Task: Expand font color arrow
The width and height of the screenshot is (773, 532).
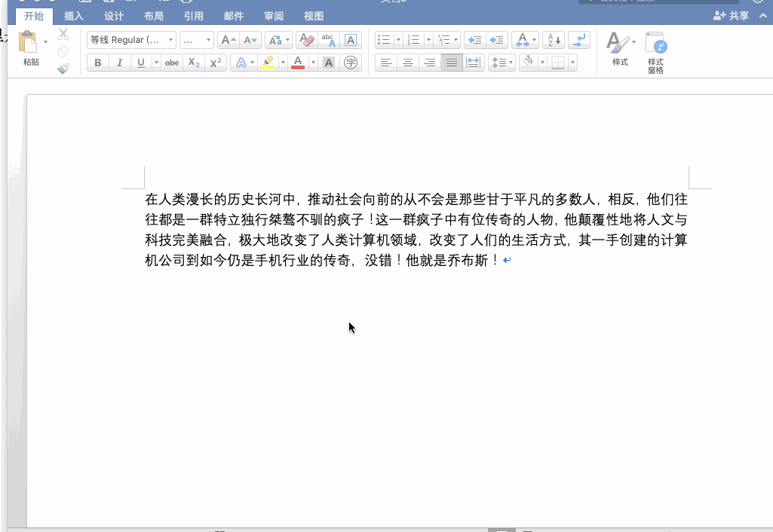Action: 313,63
